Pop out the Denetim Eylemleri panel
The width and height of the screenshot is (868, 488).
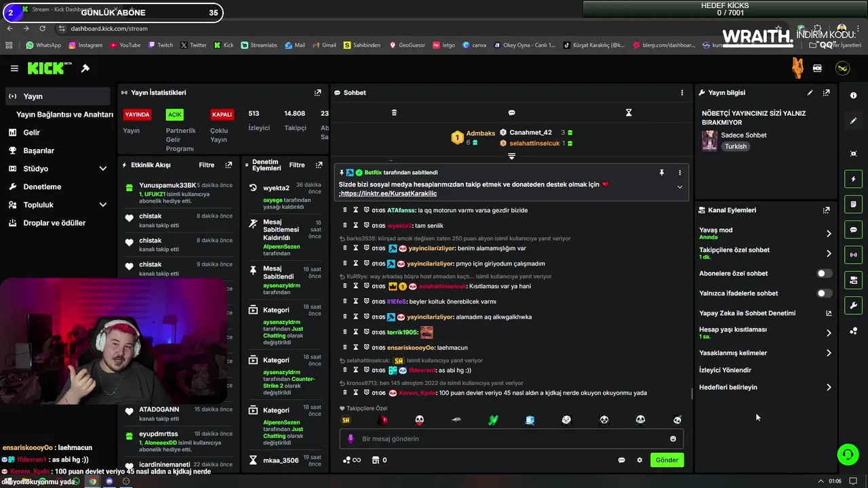[319, 165]
